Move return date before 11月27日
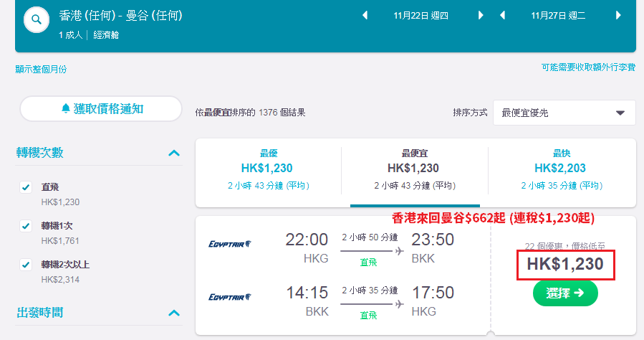This screenshot has height=340, width=644. (x=502, y=16)
